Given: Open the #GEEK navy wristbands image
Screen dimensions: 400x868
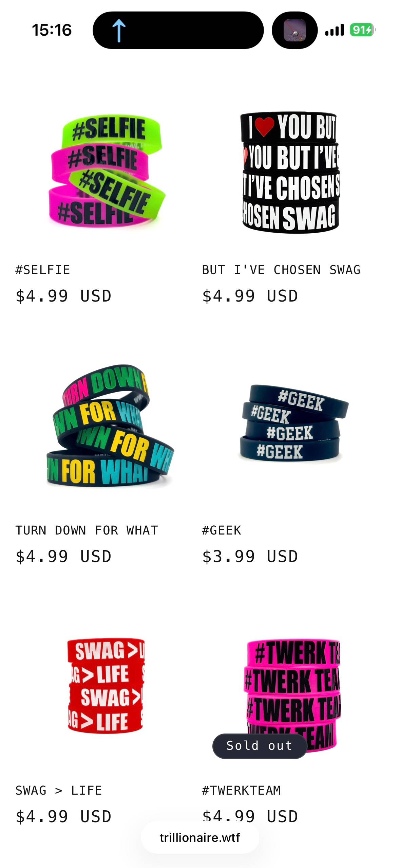Looking at the screenshot, I should click(x=293, y=423).
